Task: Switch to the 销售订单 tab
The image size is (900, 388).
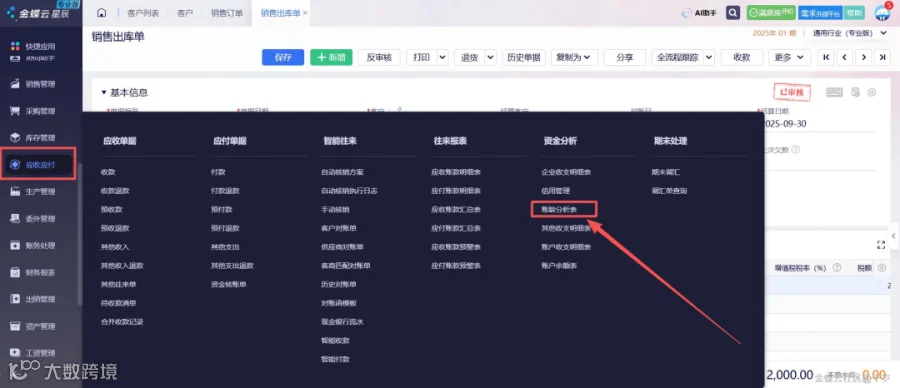Action: (x=226, y=13)
